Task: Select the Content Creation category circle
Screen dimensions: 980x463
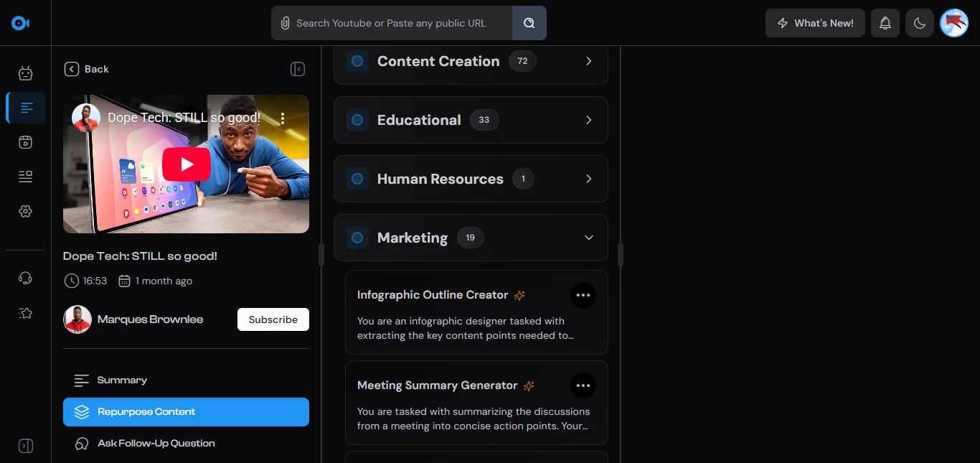Action: (357, 62)
